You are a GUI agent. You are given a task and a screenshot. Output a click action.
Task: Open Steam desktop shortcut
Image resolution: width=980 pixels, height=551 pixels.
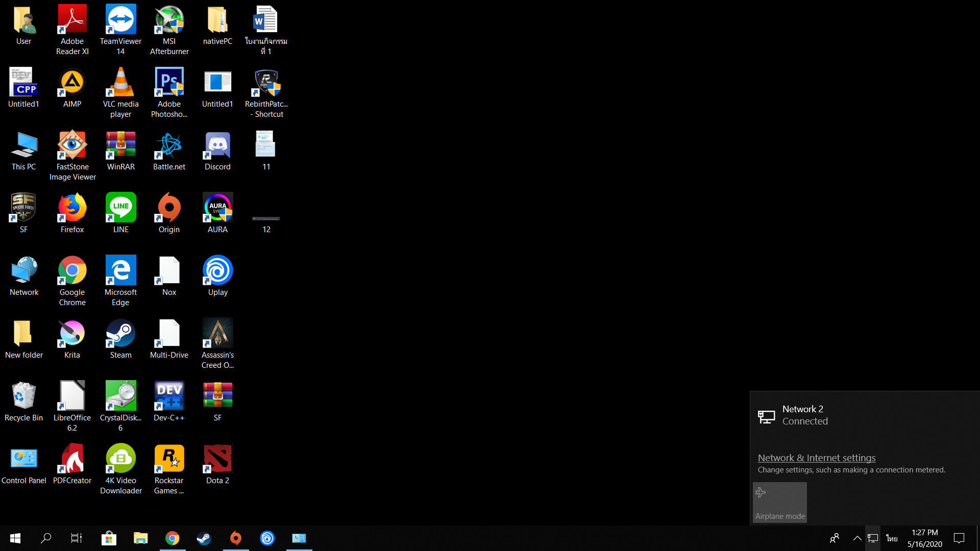click(x=120, y=339)
